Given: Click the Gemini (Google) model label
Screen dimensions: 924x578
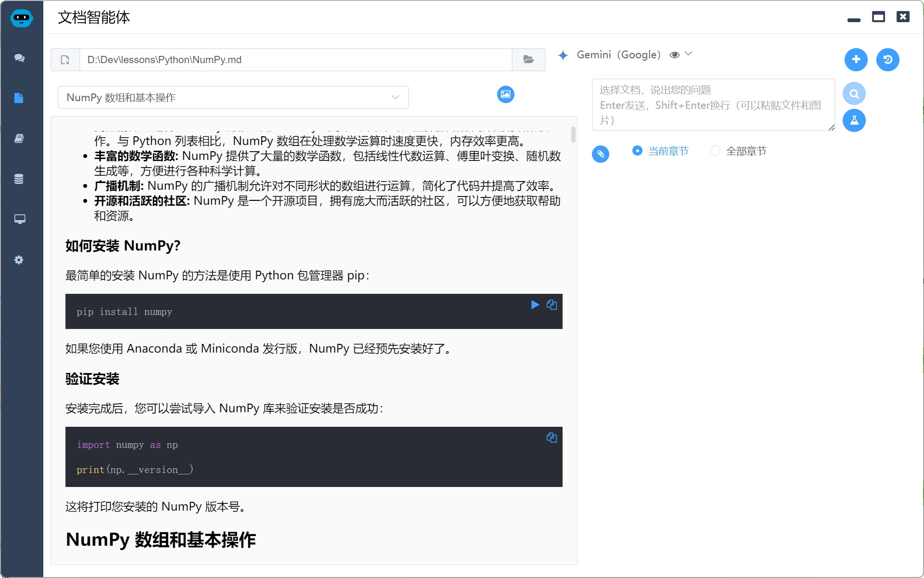Looking at the screenshot, I should click(x=618, y=55).
